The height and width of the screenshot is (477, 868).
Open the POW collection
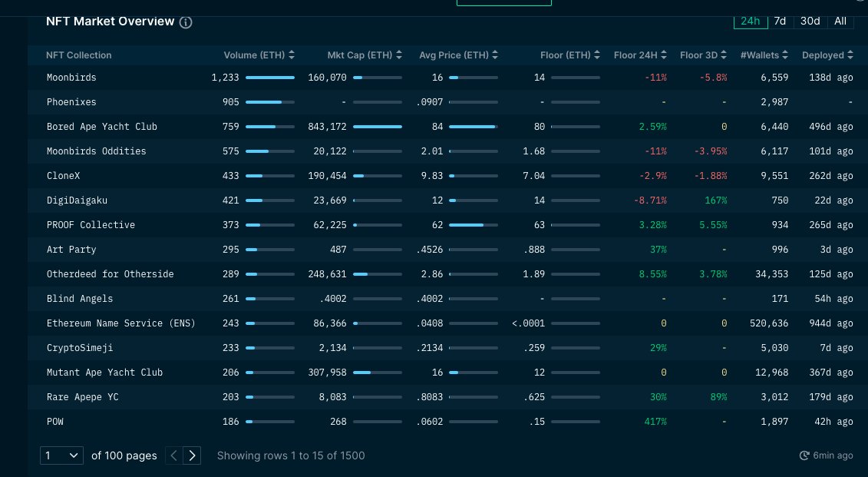pos(54,421)
